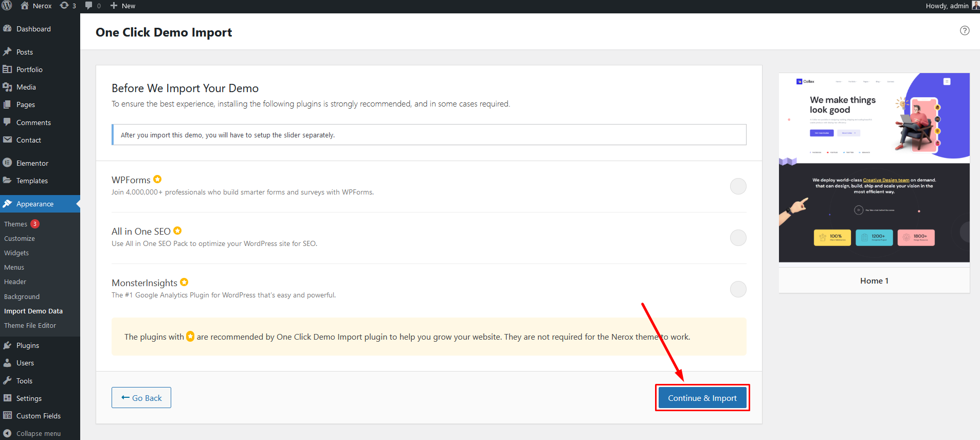
Task: Click the Elementor sidebar icon
Action: 7,163
